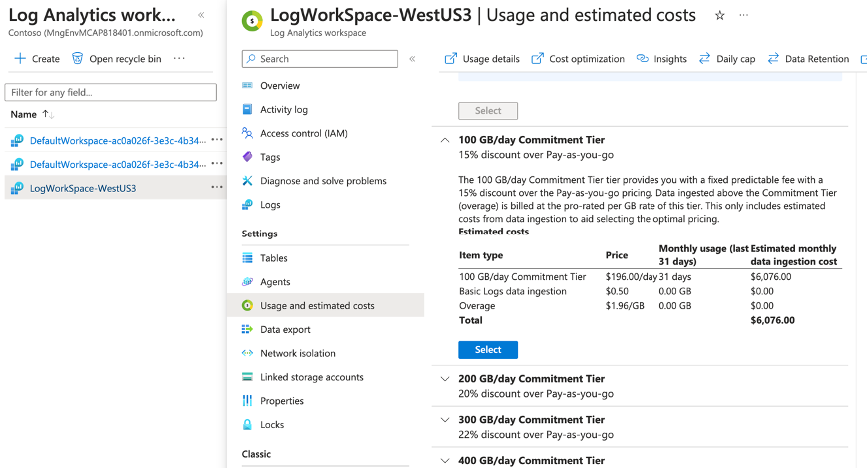The width and height of the screenshot is (868, 469).
Task: Expand the 300 GB/day Commitment Tier
Action: tap(445, 420)
